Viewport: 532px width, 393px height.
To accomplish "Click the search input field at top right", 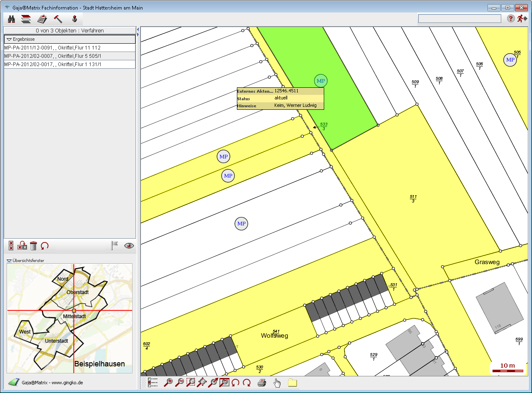I will coord(459,19).
